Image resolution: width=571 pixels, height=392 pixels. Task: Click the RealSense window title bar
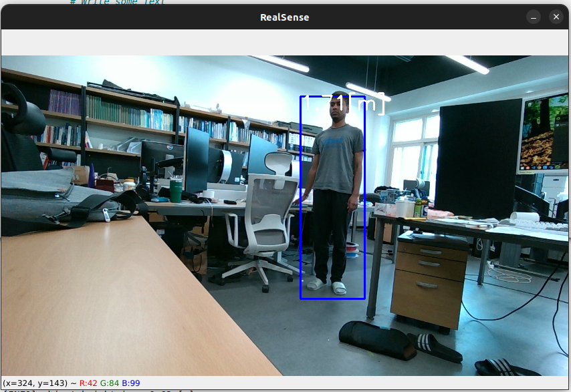click(x=284, y=17)
